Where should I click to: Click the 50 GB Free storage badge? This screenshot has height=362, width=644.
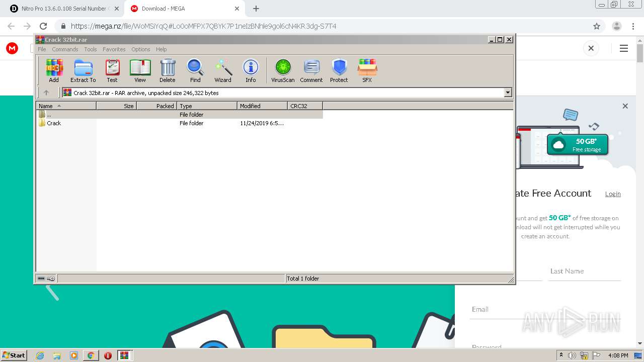tap(578, 145)
